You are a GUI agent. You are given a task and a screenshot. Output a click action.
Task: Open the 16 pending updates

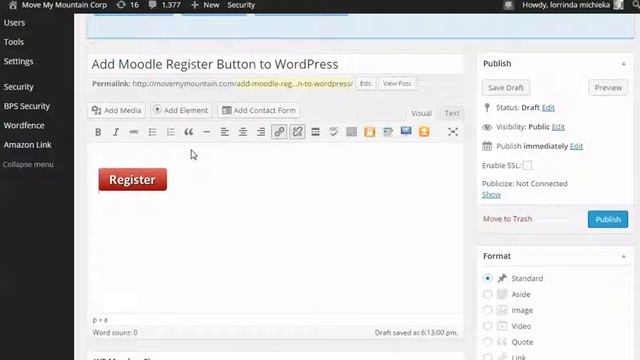click(x=127, y=5)
